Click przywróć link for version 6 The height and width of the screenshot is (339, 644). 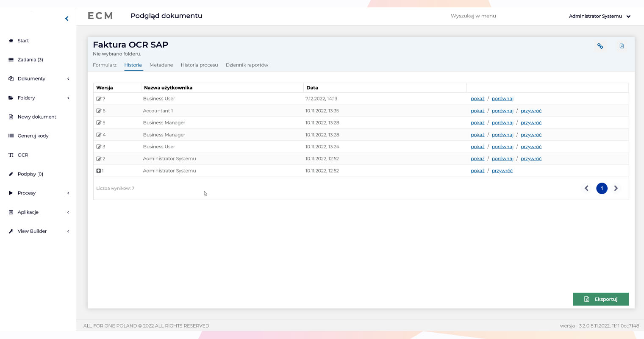[531, 111]
